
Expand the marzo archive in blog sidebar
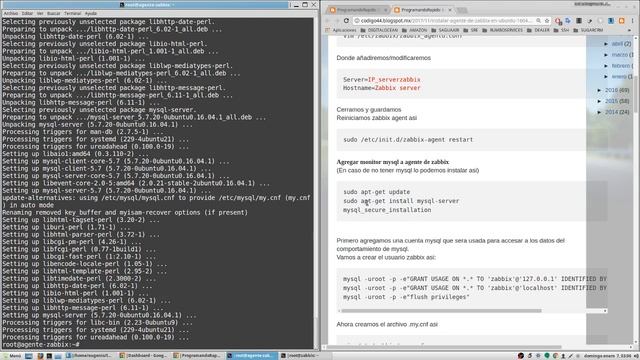606,55
